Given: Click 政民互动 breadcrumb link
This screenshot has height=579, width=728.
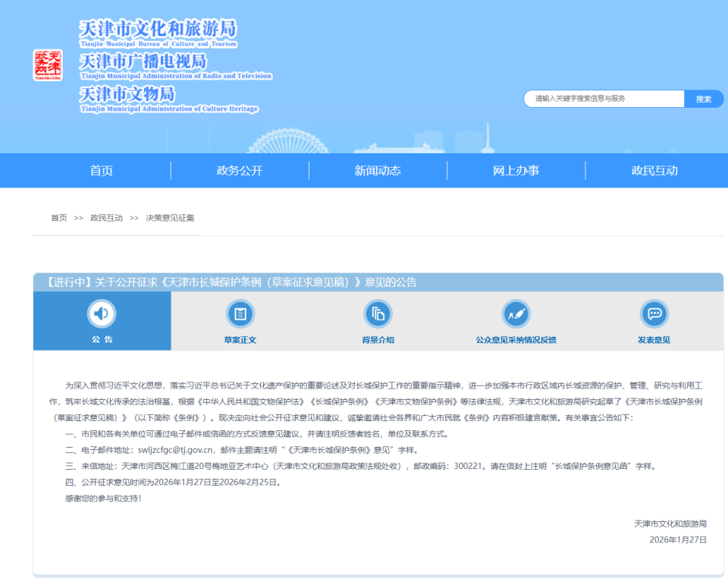Looking at the screenshot, I should coord(105,217).
